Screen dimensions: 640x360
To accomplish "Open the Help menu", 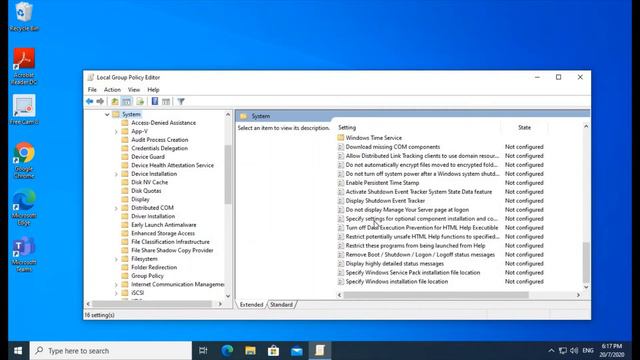I will 153,90.
